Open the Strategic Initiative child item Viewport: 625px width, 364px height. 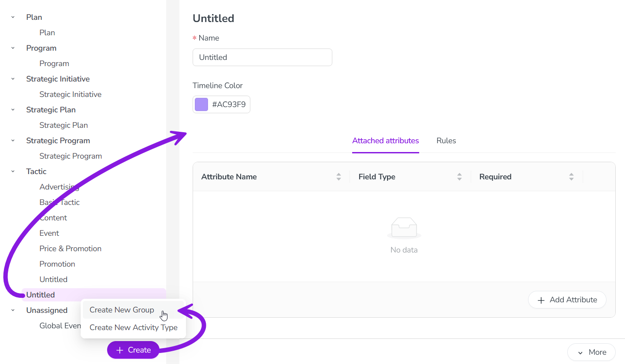tap(71, 94)
